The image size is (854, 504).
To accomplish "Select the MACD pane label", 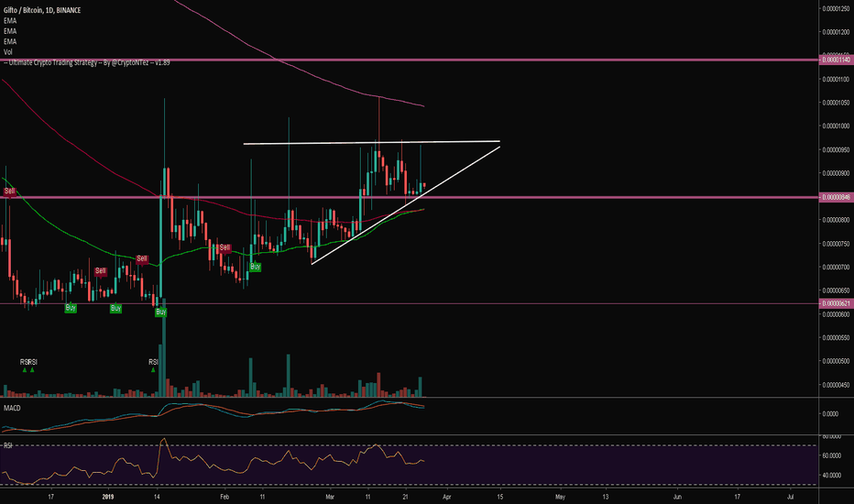I will (x=12, y=408).
